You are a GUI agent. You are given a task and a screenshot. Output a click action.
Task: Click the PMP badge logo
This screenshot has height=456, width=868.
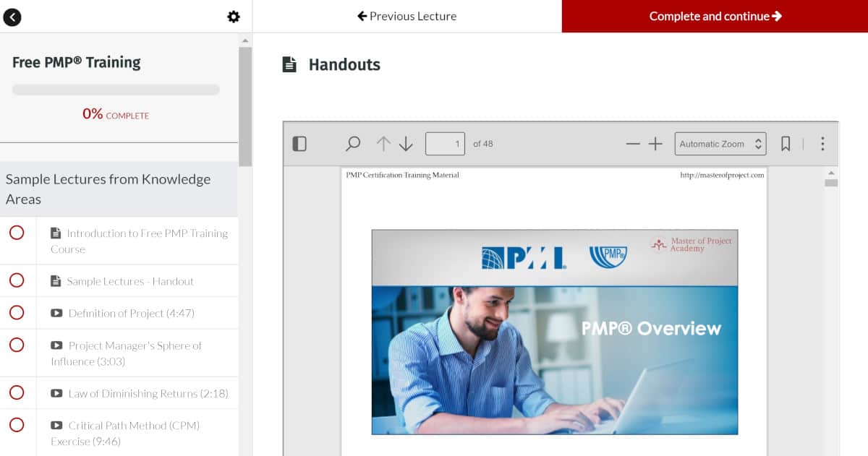608,256
